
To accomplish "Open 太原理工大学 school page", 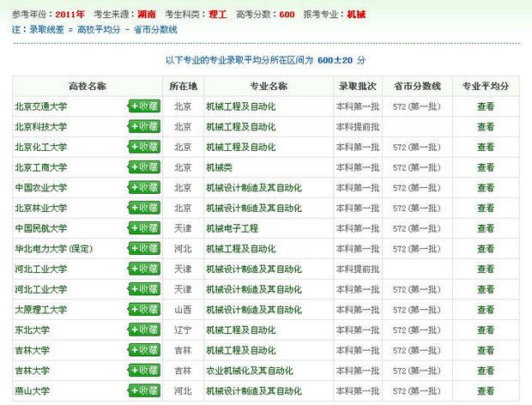I will pos(41,310).
